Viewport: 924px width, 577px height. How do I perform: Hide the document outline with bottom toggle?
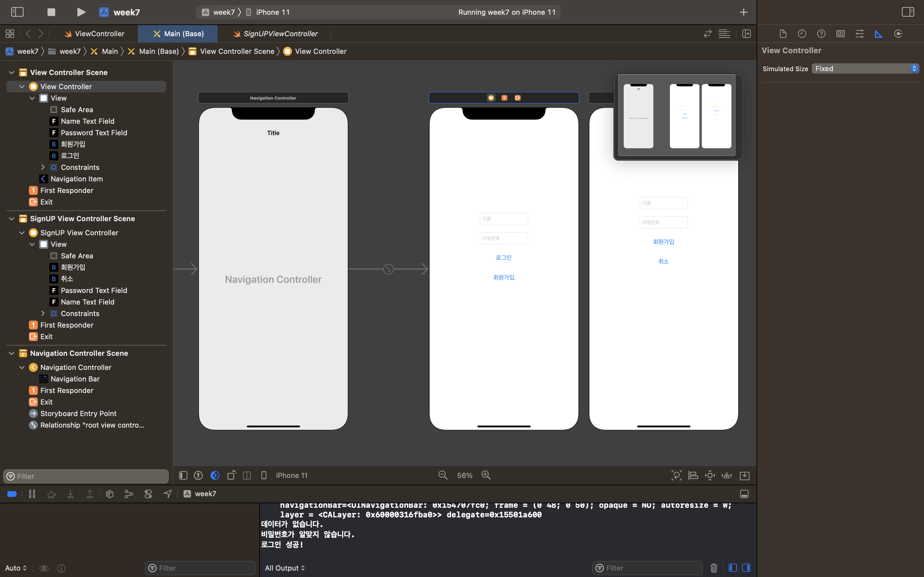tap(183, 475)
